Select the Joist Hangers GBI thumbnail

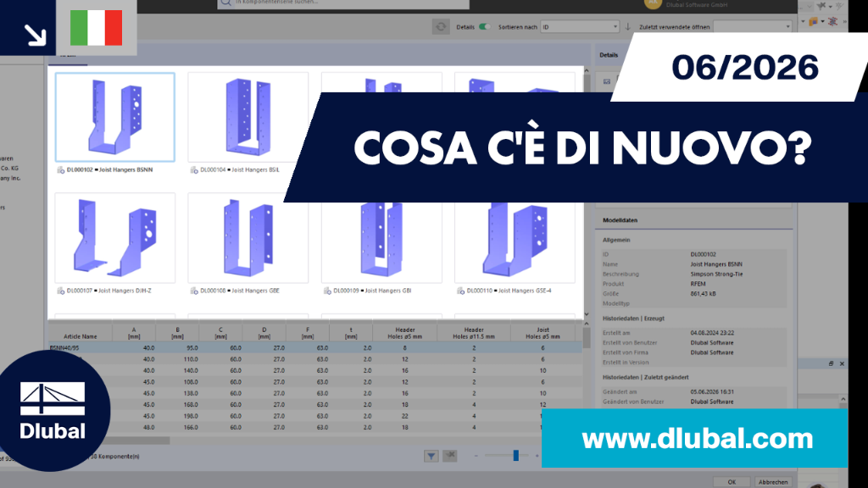(381, 242)
